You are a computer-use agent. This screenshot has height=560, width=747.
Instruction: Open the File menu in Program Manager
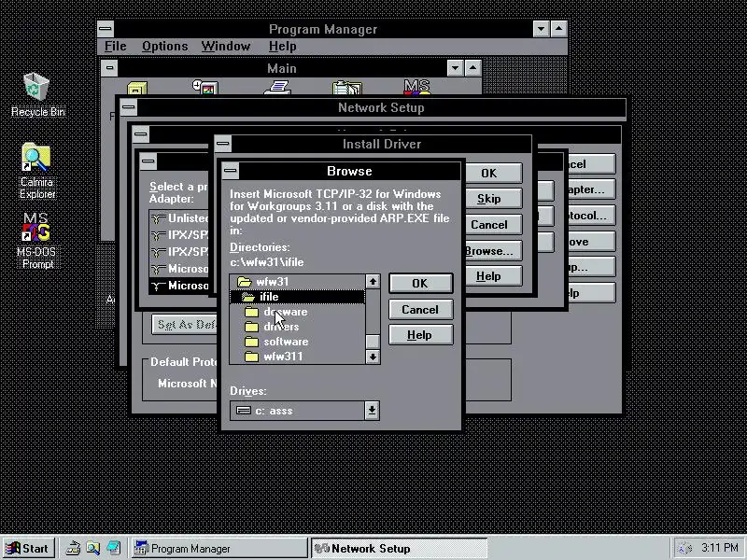pyautogui.click(x=115, y=46)
